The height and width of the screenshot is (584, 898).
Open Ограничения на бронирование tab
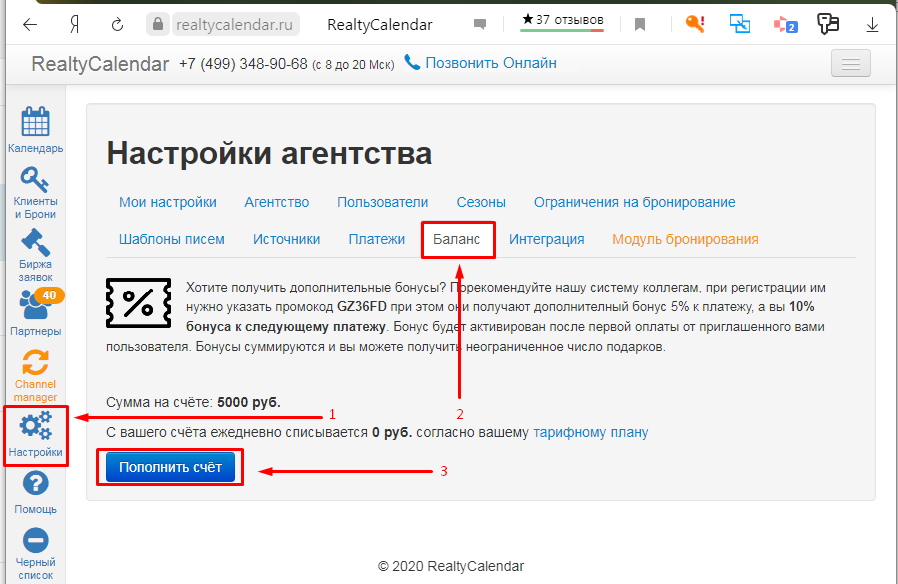pyautogui.click(x=635, y=202)
